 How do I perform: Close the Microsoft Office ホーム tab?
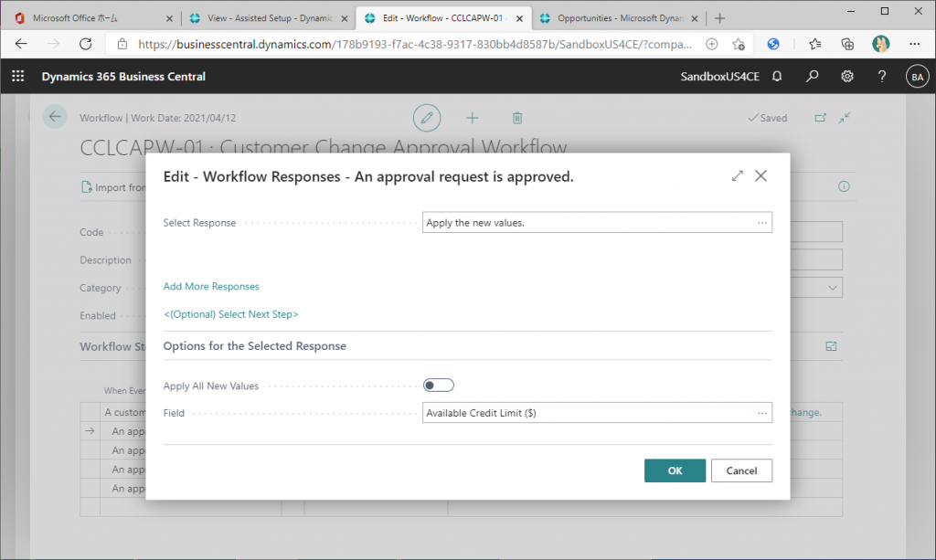[x=169, y=18]
